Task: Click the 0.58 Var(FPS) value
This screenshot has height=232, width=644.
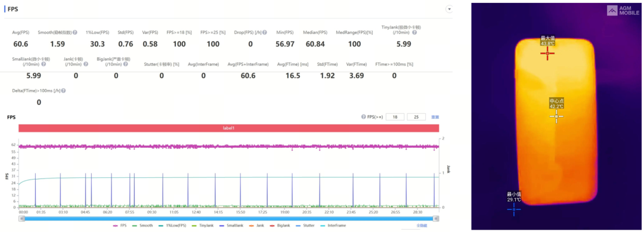Action: pyautogui.click(x=150, y=44)
